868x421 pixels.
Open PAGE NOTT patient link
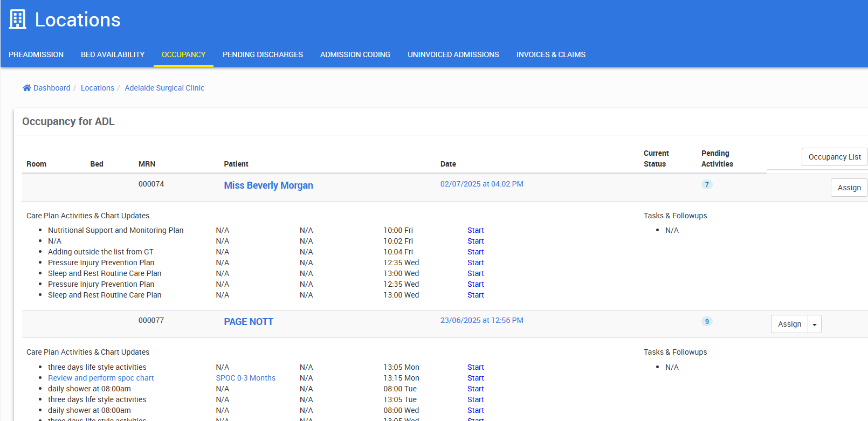(249, 322)
